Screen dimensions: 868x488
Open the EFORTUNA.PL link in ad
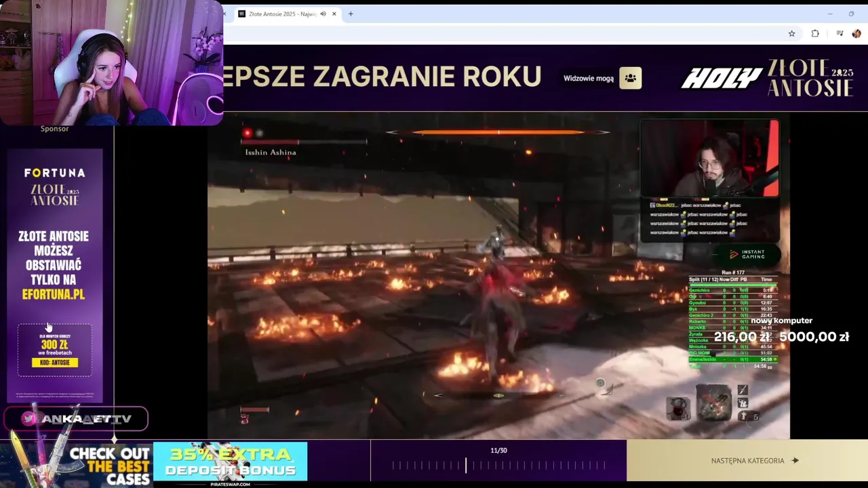[54, 295]
